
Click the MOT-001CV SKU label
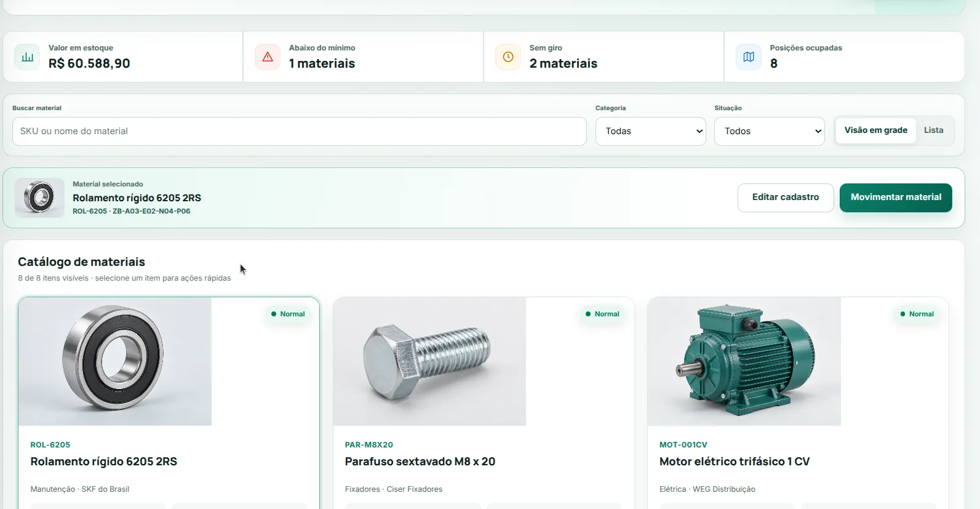pyautogui.click(x=683, y=445)
